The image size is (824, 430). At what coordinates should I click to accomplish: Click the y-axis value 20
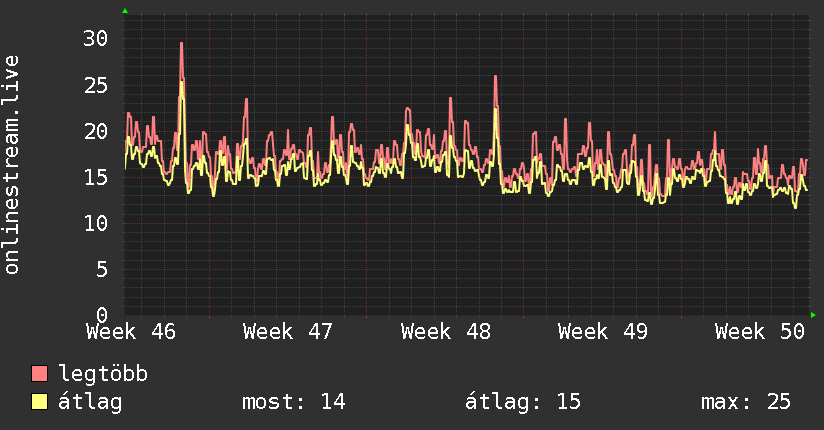click(96, 131)
